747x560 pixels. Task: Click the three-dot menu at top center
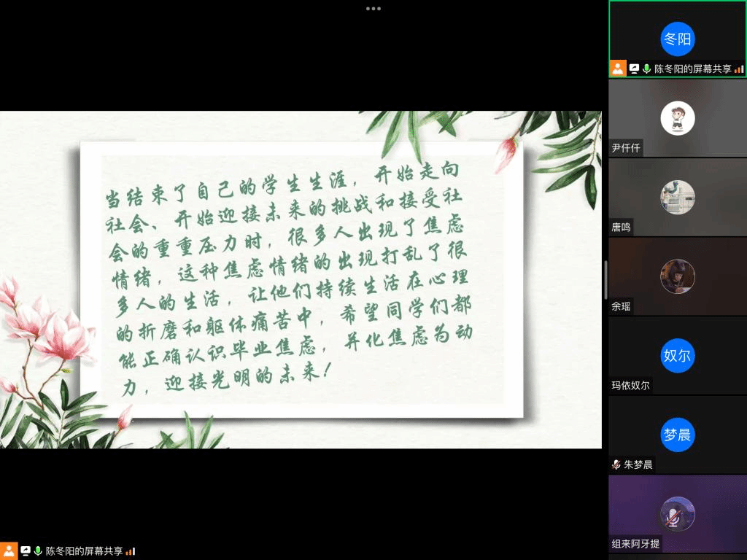pyautogui.click(x=373, y=9)
